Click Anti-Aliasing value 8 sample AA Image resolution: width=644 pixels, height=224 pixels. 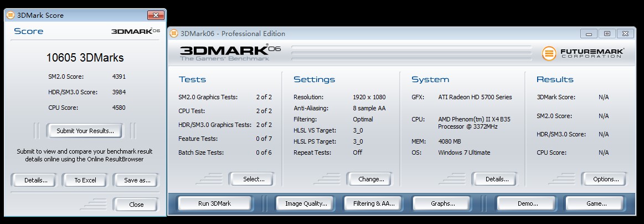coord(369,108)
